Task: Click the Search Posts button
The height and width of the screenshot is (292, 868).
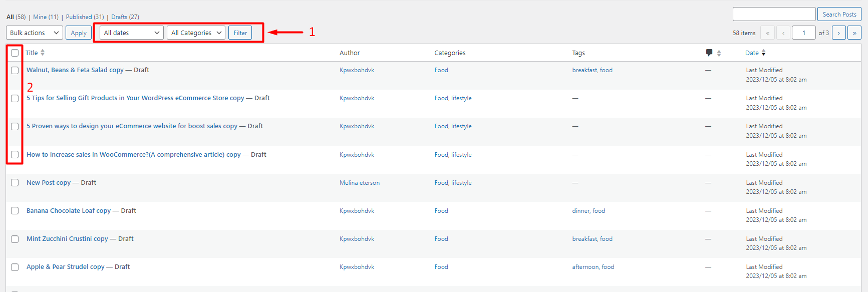Action: [x=839, y=15]
